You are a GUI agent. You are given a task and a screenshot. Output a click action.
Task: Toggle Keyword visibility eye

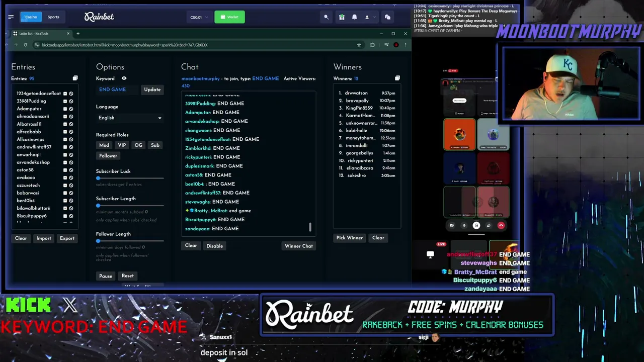point(124,78)
